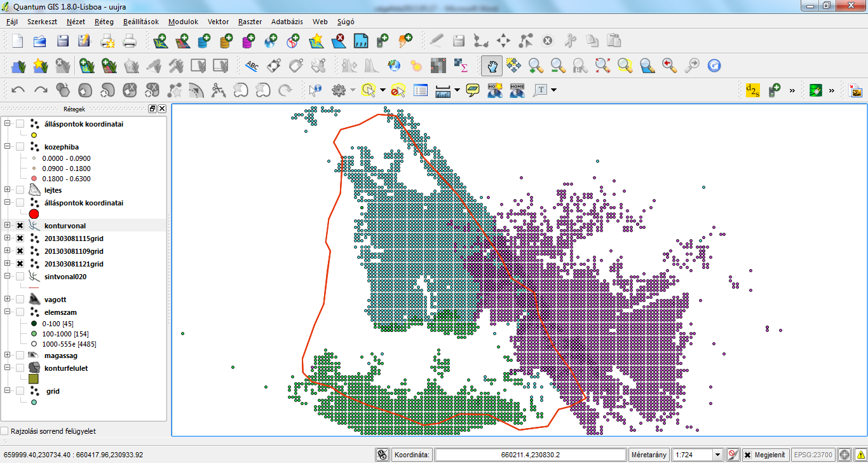This screenshot has height=463, width=868.
Task: Add a vector layer
Action: (161, 41)
